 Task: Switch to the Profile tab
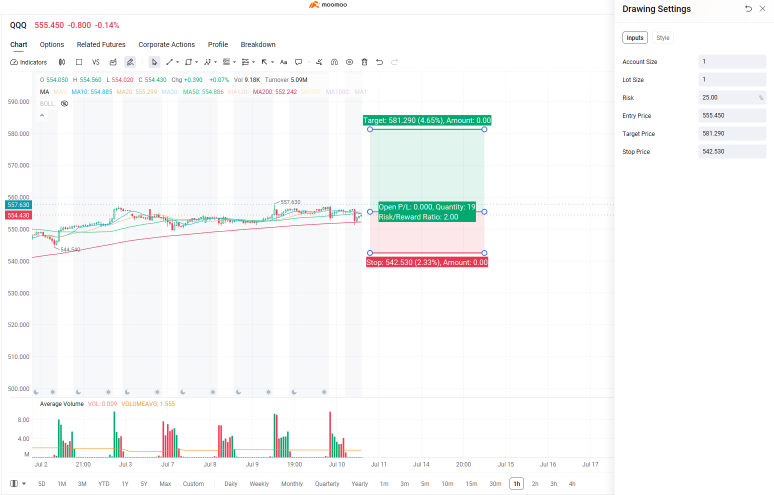pos(218,44)
